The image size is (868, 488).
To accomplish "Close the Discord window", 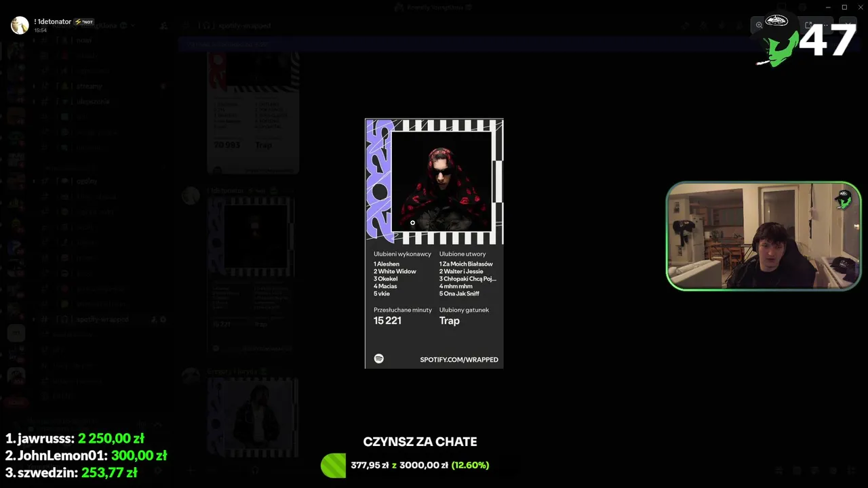I will pyautogui.click(x=861, y=7).
